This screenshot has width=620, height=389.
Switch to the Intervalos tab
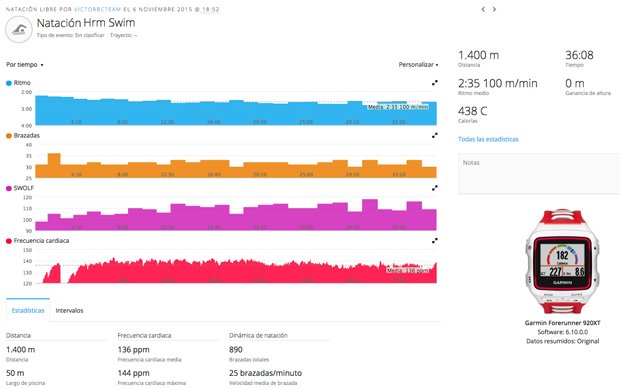click(x=69, y=310)
